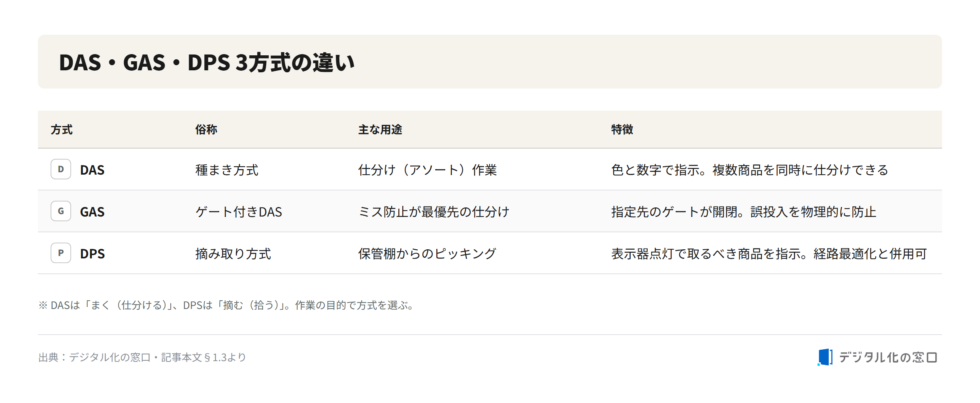980x403 pixels.
Task: Click the ゲート付きDAS cell
Action: 239,212
